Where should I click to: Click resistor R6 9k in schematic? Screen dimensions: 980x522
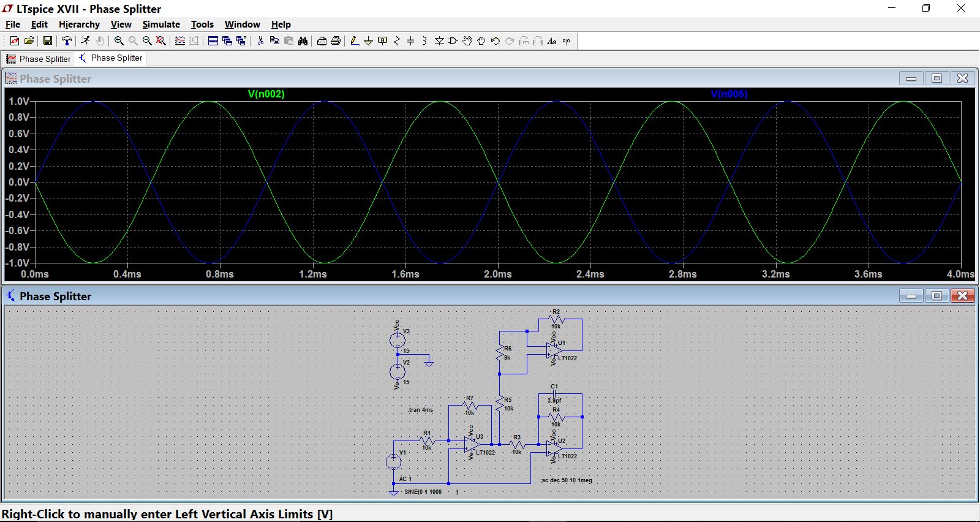[500, 353]
